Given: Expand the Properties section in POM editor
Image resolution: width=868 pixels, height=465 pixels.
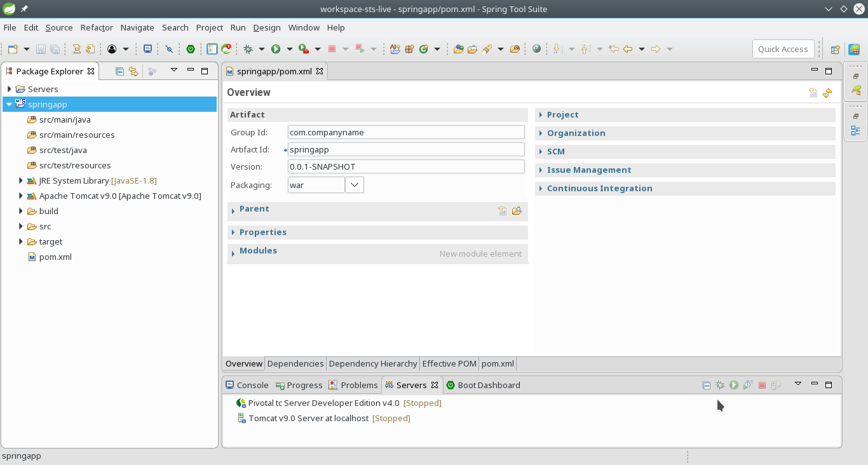Looking at the screenshot, I should coord(234,232).
